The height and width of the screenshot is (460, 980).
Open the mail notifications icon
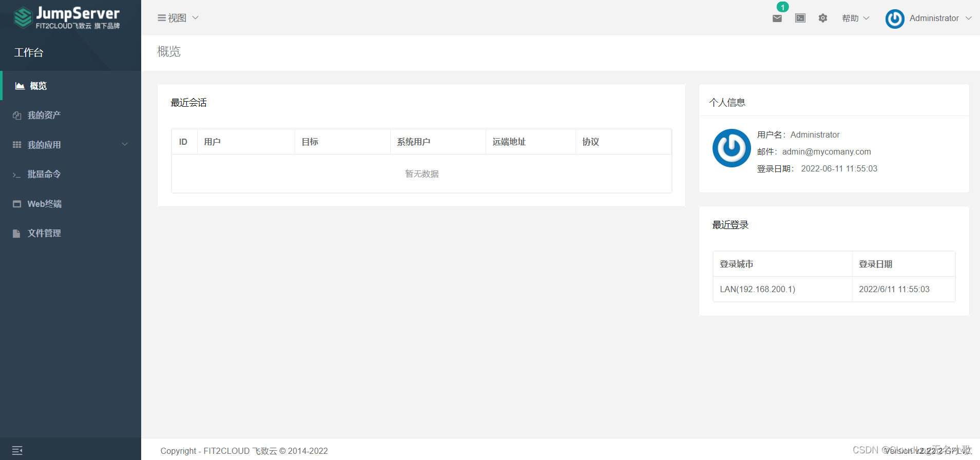point(777,18)
